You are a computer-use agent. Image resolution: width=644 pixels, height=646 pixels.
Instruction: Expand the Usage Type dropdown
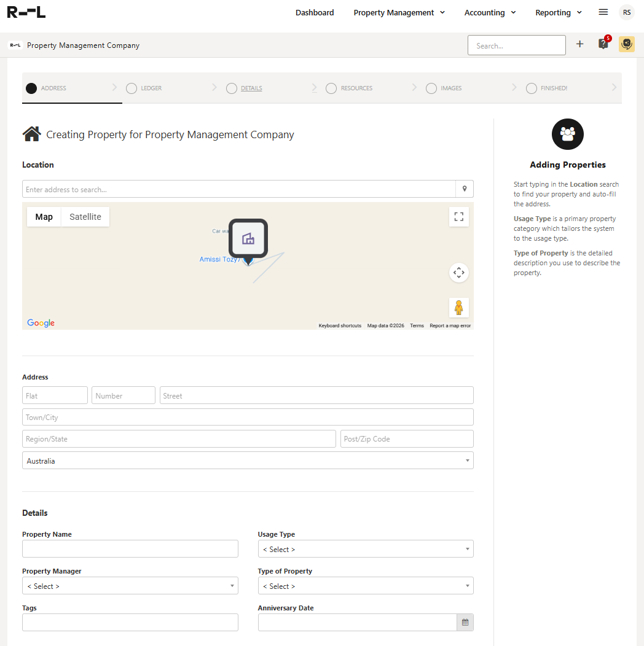coord(366,549)
